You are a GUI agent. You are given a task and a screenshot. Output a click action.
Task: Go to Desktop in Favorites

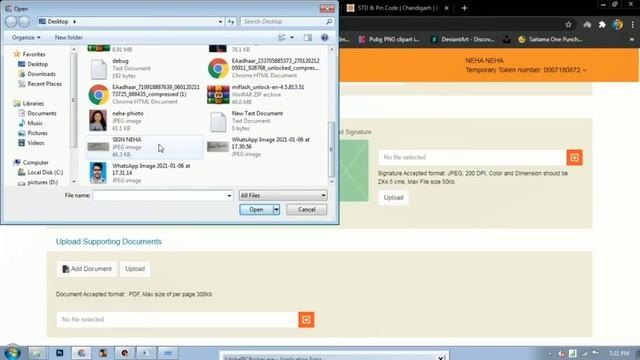[33, 64]
